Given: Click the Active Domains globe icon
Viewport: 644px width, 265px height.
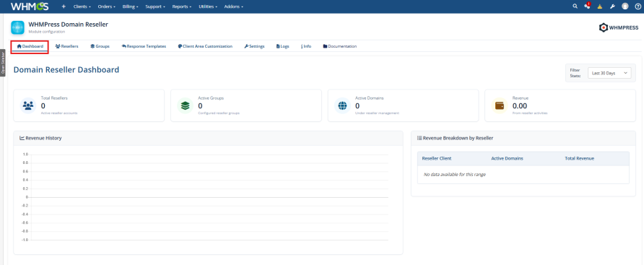Looking at the screenshot, I should tap(342, 105).
